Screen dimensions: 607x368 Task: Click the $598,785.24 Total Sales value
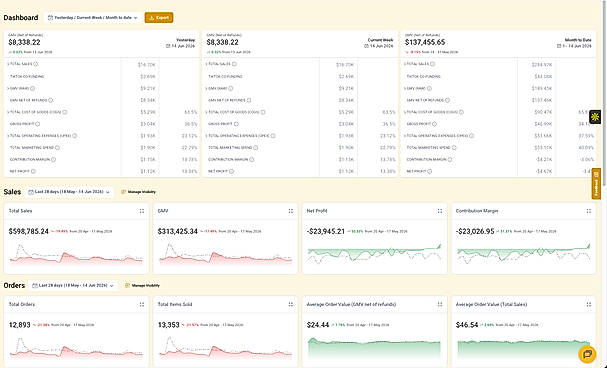click(x=29, y=231)
